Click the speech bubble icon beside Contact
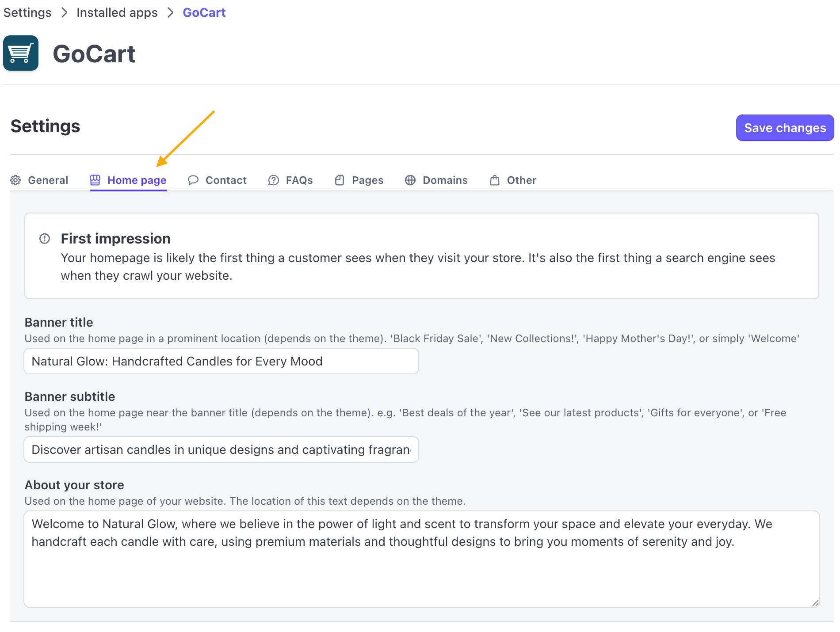Viewport: 840px width, 632px height. tap(193, 180)
